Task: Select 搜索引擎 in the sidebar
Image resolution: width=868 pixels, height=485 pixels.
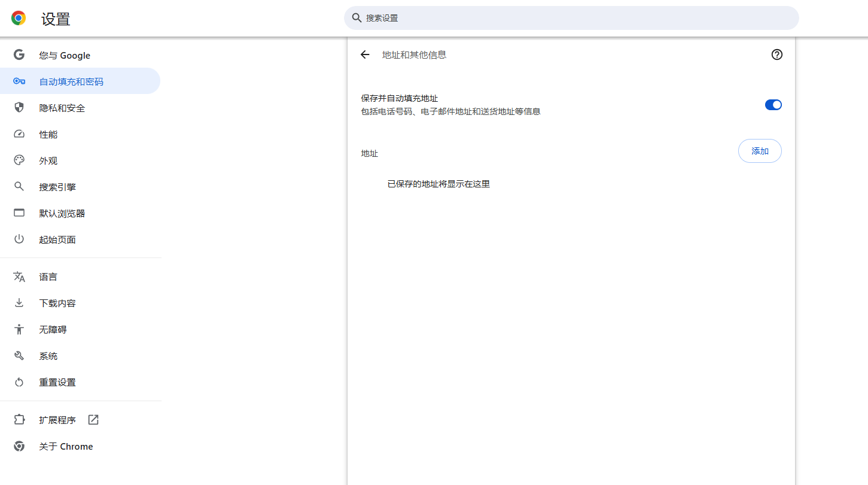Action: click(81, 187)
